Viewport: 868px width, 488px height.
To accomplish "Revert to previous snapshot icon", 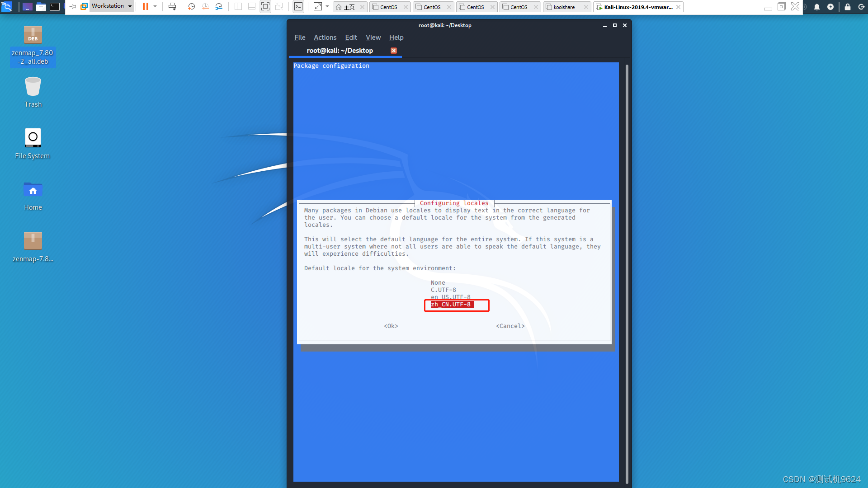I will click(205, 6).
